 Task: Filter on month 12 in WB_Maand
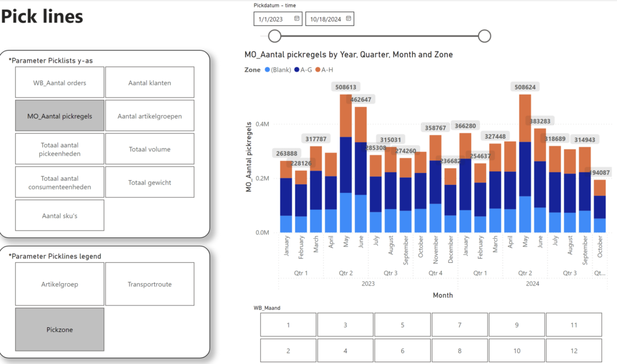(574, 351)
